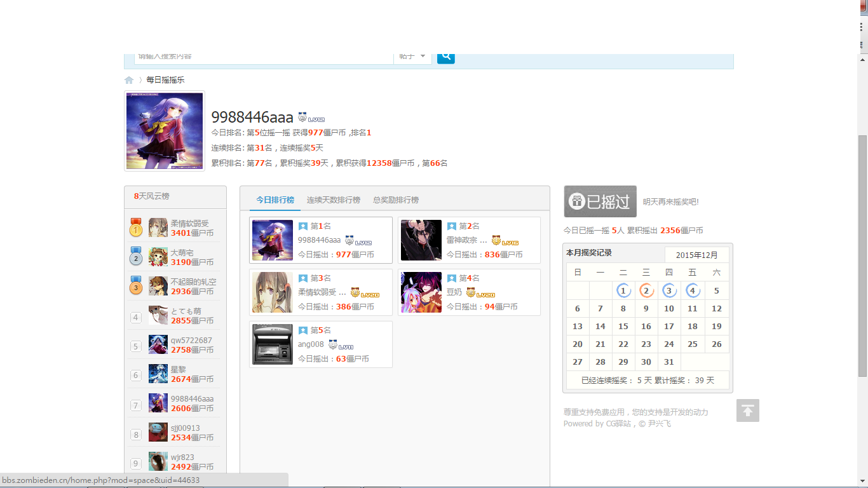The image size is (868, 488).
Task: Click the 2015年12月 month label
Action: 696,255
